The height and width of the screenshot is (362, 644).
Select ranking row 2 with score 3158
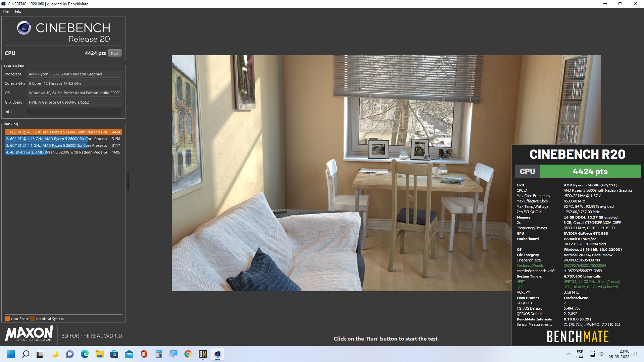coord(63,139)
